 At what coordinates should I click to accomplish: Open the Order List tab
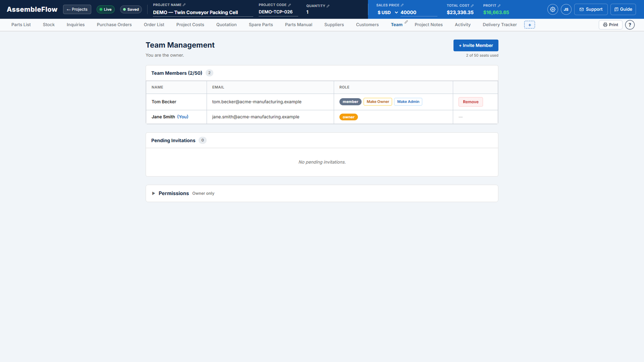(154, 25)
